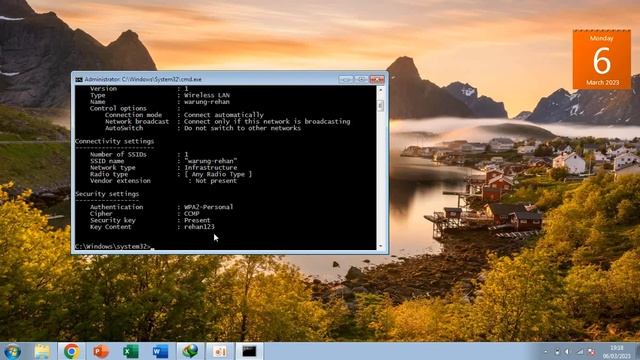Close the Command Prompt window

point(377,79)
